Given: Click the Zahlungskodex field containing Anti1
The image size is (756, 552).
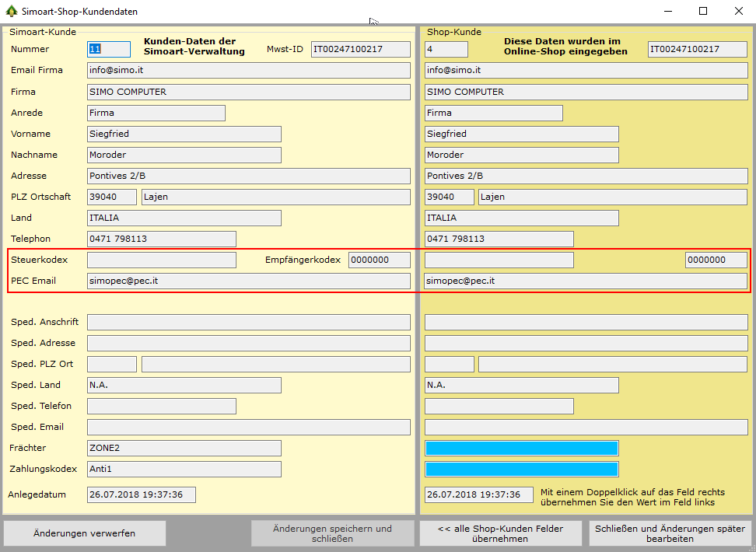Looking at the screenshot, I should tap(184, 469).
